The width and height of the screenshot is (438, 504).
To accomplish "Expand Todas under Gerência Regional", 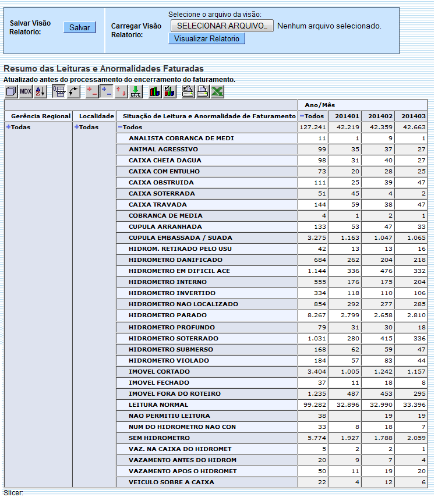I will coord(9,127).
